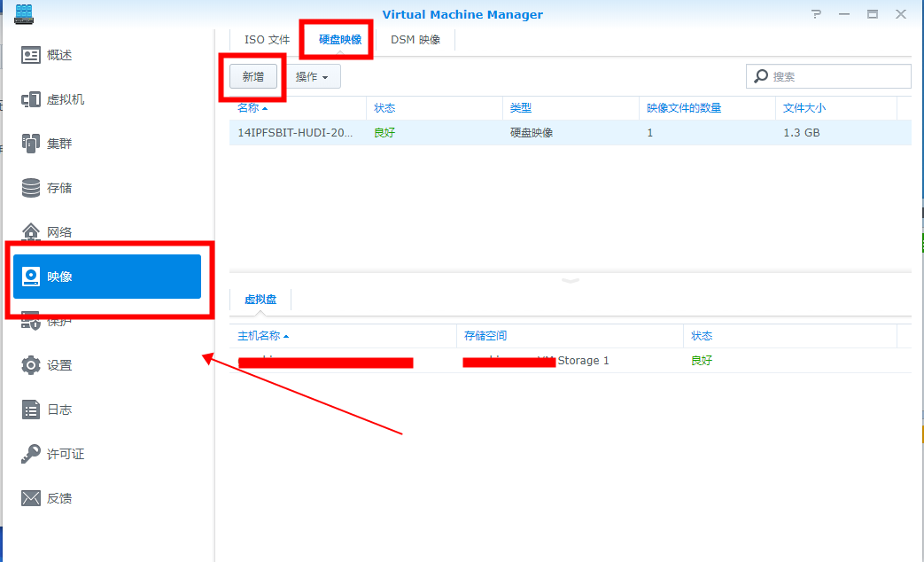
Task: Click inside the 搜索 search field
Action: (828, 75)
